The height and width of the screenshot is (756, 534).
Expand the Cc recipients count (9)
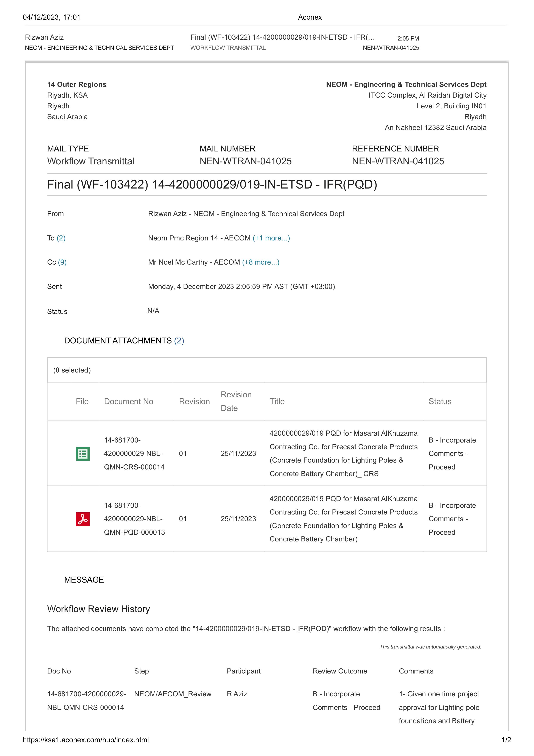[x=62, y=262]
